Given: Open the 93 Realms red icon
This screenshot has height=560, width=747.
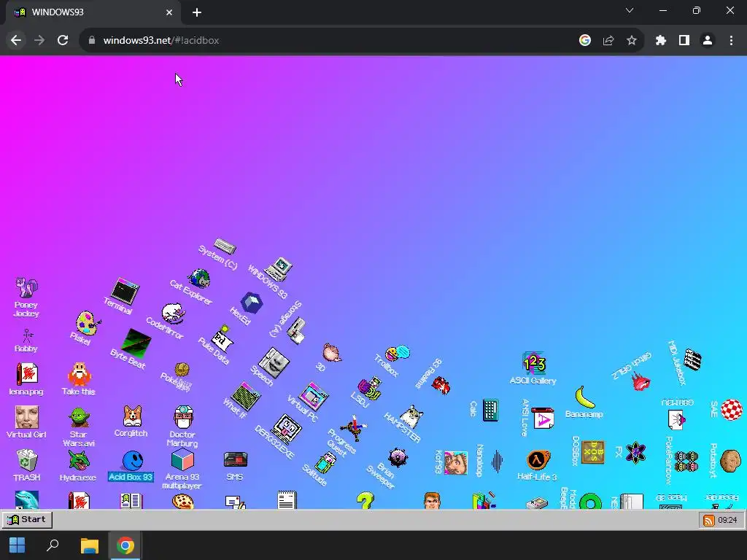Looking at the screenshot, I should click(441, 385).
